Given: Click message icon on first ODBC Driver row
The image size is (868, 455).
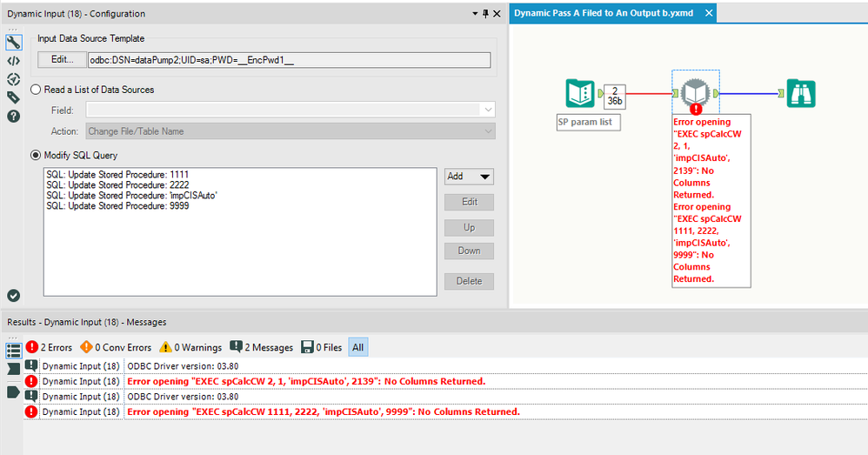Looking at the screenshot, I should click(31, 366).
